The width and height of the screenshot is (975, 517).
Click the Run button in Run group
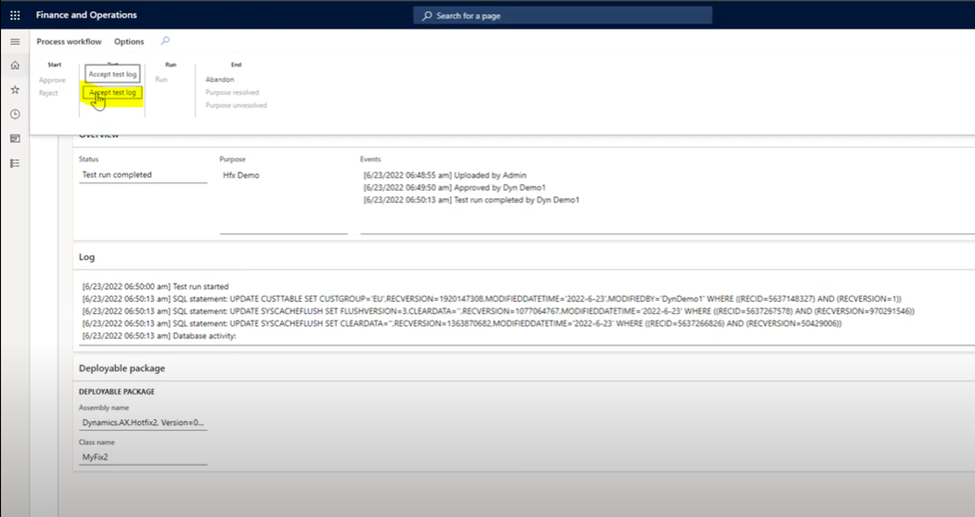(162, 80)
